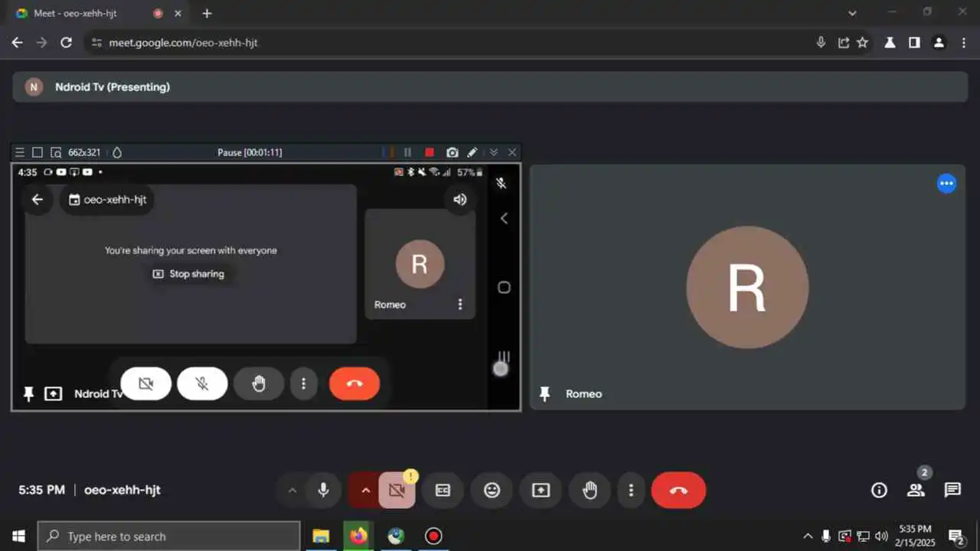
Task: Click the back arrow in presented phone screen
Action: (37, 200)
